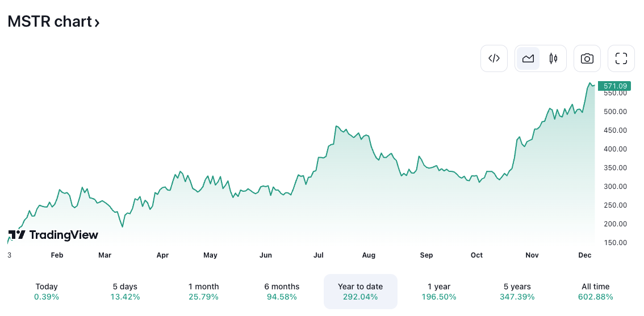The width and height of the screenshot is (644, 316).
Task: Click the Nov marker on time axis
Action: click(x=532, y=255)
